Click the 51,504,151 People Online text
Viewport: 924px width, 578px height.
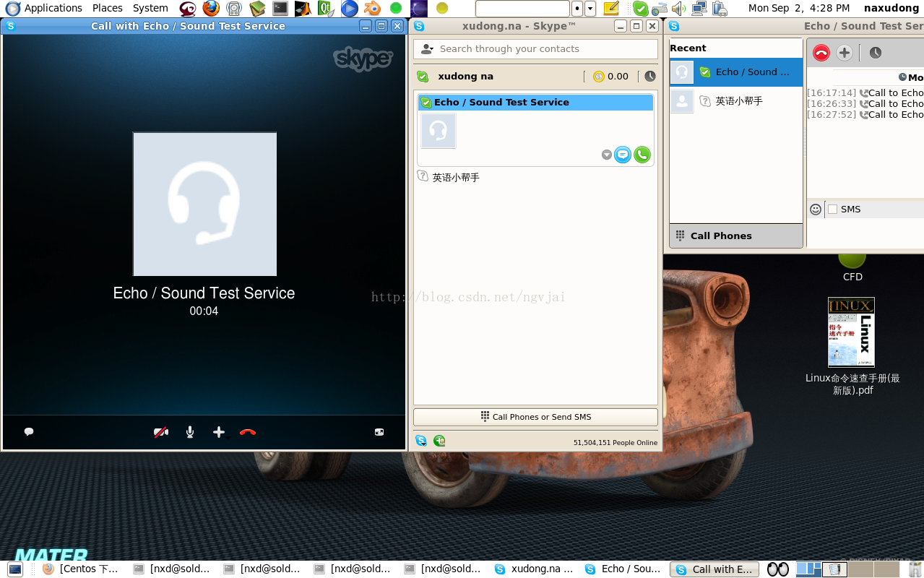[x=616, y=443]
